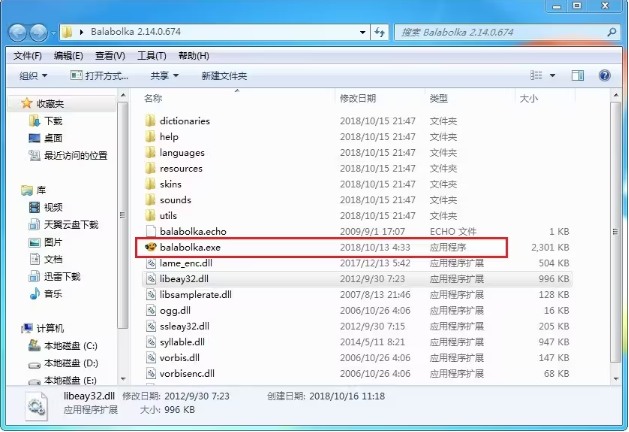
Task: Click the vorbisenc.dll file icon
Action: pyautogui.click(x=150, y=373)
